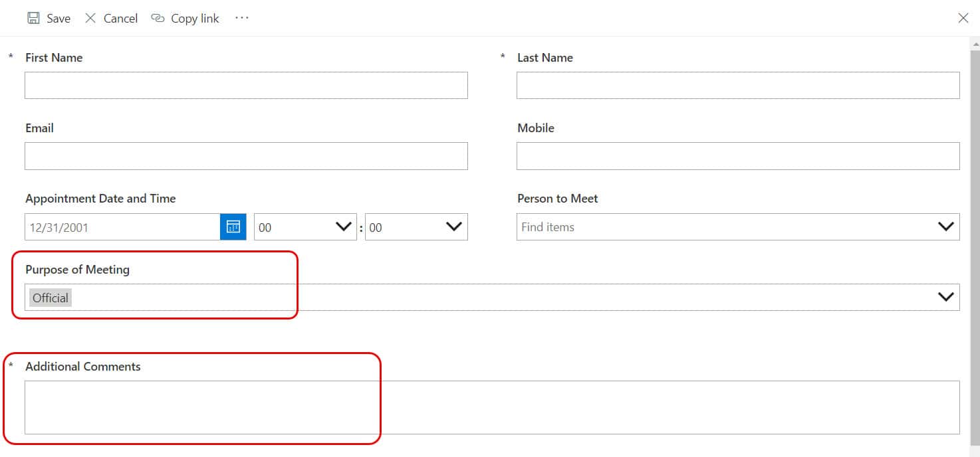This screenshot has height=457, width=980.
Task: Click the appointment date field 12/31/2001
Action: point(122,227)
